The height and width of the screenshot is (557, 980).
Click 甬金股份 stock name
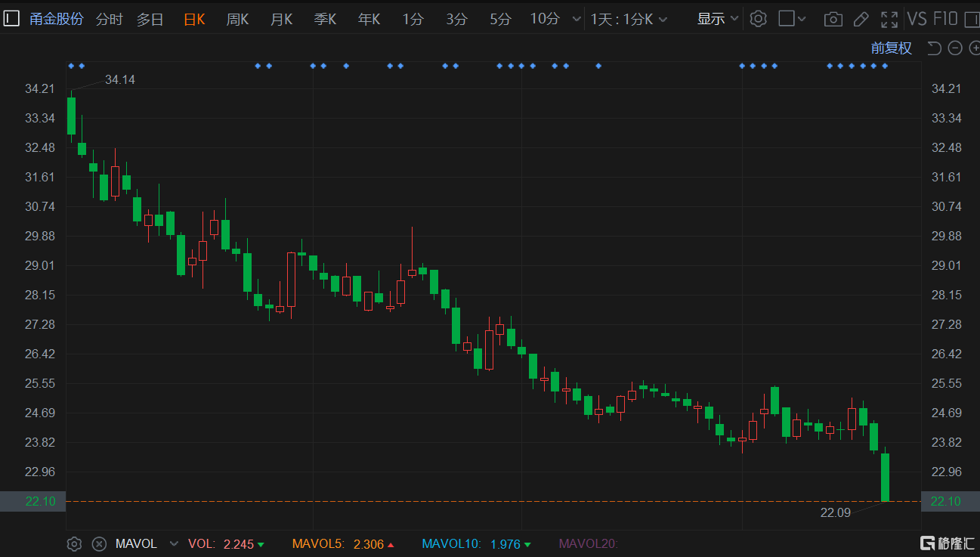[x=57, y=19]
